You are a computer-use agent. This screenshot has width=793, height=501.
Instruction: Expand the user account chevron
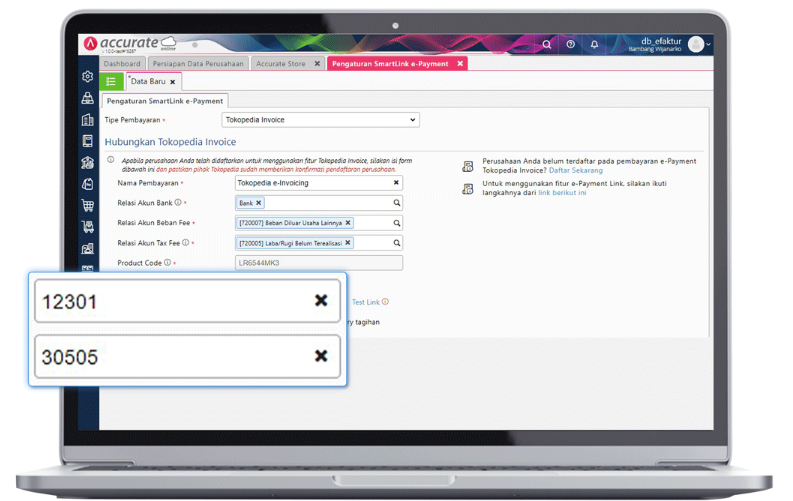(x=708, y=44)
